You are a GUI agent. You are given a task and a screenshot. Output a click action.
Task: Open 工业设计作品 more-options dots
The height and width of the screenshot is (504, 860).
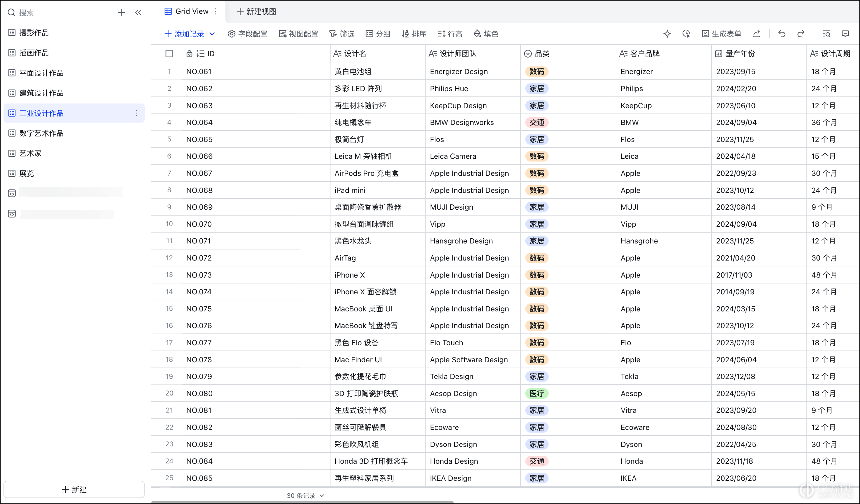click(137, 113)
